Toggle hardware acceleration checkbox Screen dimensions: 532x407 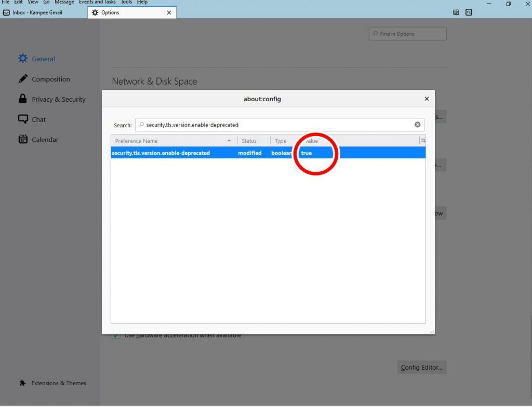[x=116, y=335]
